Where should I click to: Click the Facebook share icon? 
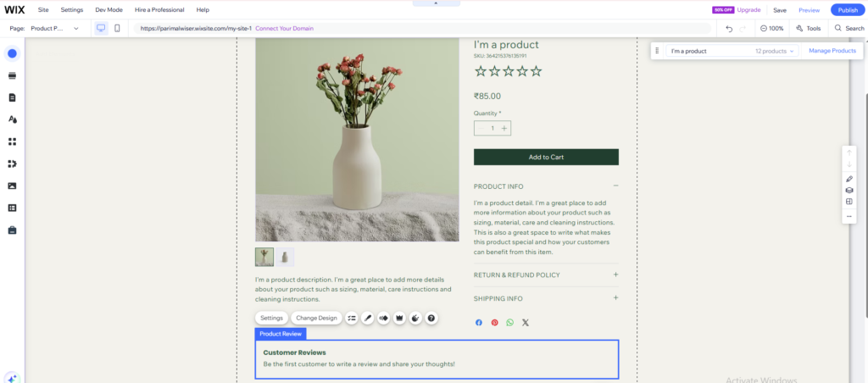478,323
